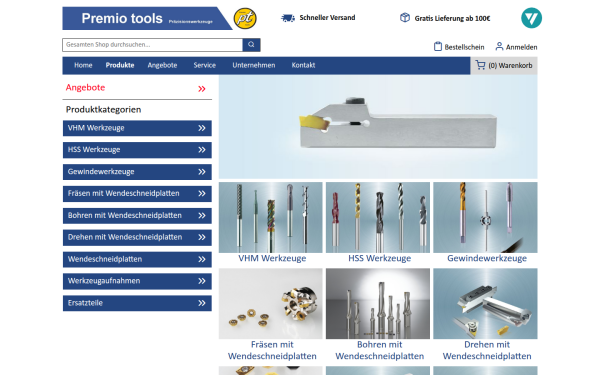Click the search magnifier button
This screenshot has height=375, width=600.
251,45
